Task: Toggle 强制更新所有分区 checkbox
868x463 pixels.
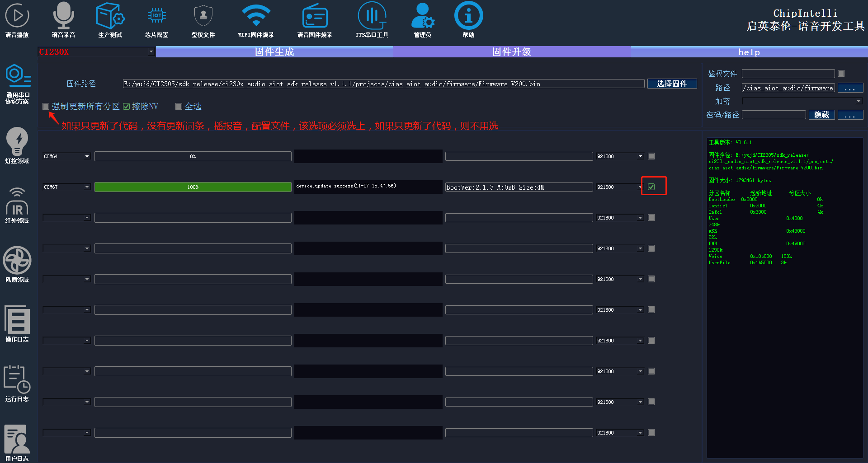Action: [46, 107]
